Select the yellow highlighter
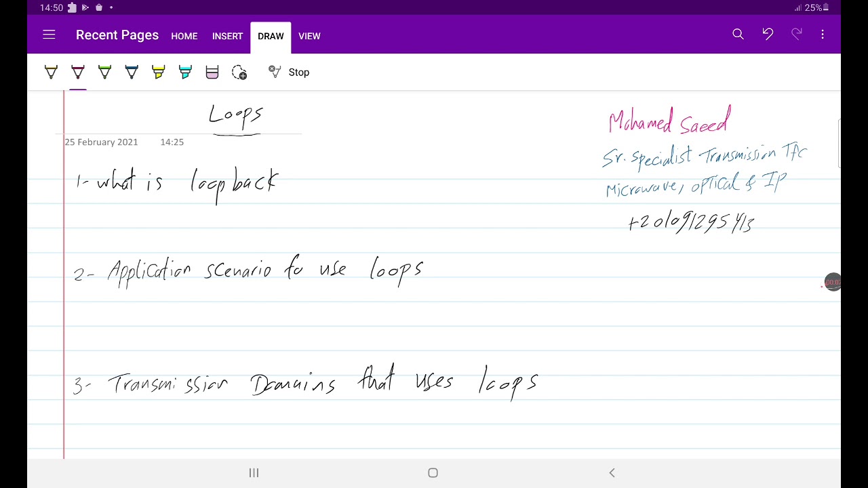The height and width of the screenshot is (488, 868). [158, 72]
